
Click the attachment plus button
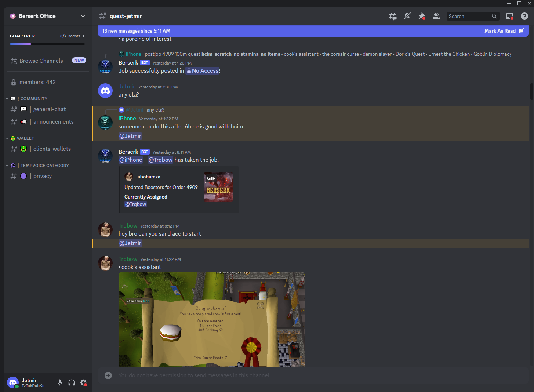point(108,375)
